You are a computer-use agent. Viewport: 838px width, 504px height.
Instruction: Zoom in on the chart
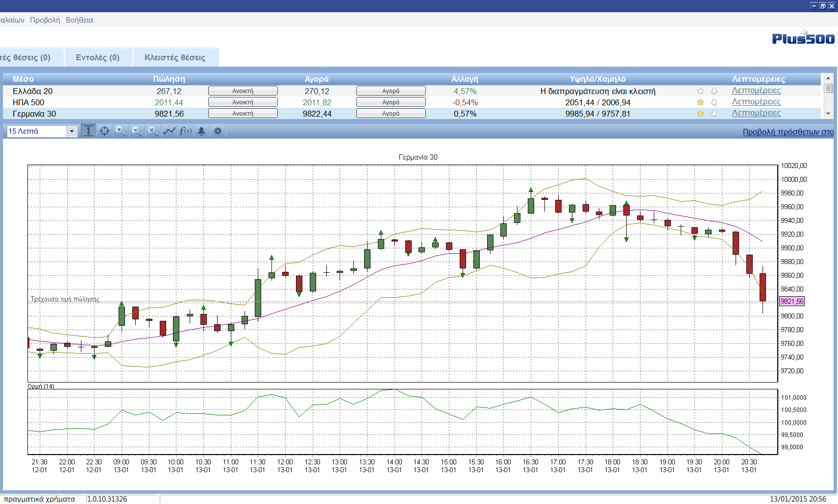tap(121, 131)
